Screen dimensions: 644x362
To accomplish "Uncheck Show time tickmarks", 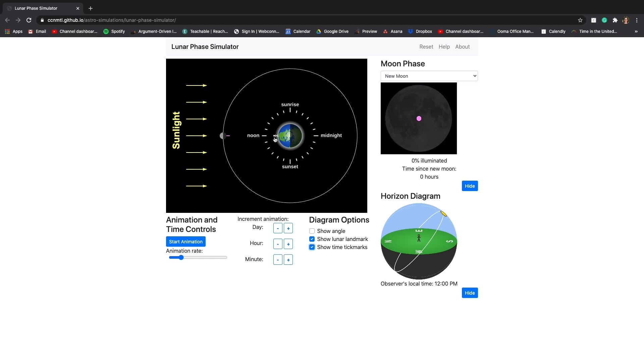I will coord(312,247).
